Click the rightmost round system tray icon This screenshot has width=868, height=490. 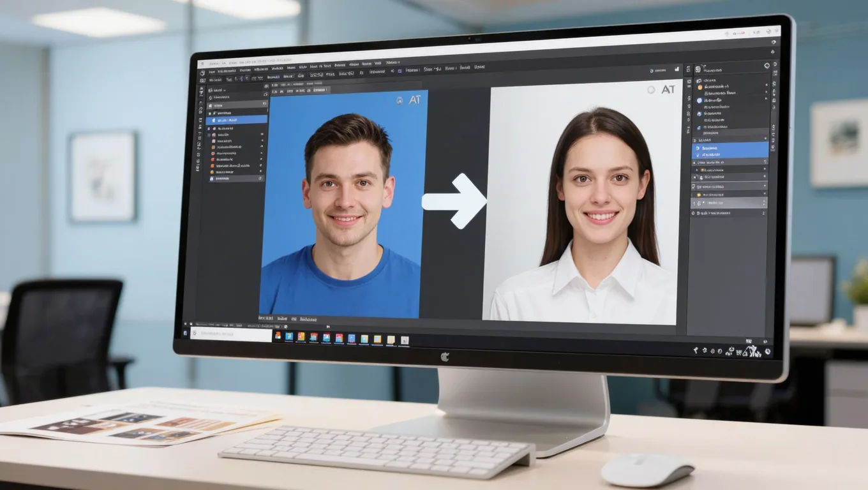point(767,351)
